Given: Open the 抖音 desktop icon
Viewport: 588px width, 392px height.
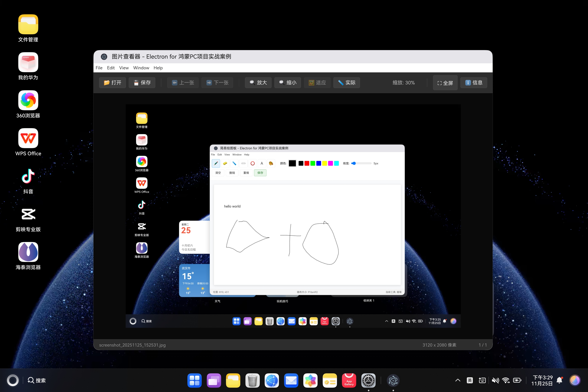Looking at the screenshot, I should [x=28, y=176].
